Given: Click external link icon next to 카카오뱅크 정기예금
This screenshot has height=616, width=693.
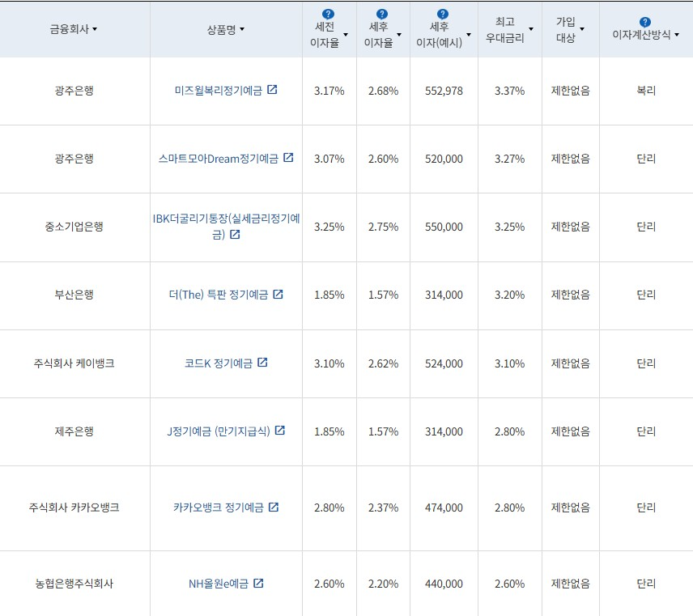Looking at the screenshot, I should (274, 507).
